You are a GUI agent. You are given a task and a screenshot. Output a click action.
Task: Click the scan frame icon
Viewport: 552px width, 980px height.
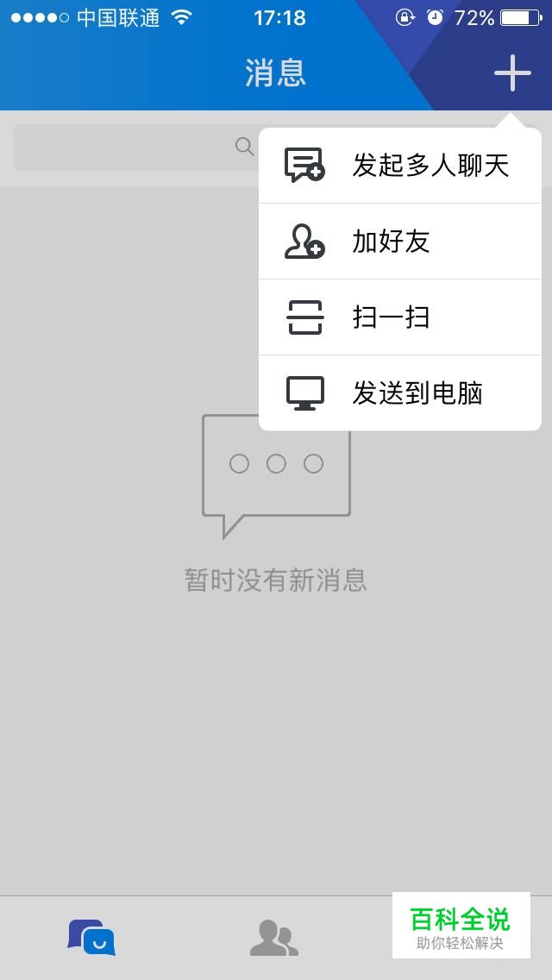(304, 317)
